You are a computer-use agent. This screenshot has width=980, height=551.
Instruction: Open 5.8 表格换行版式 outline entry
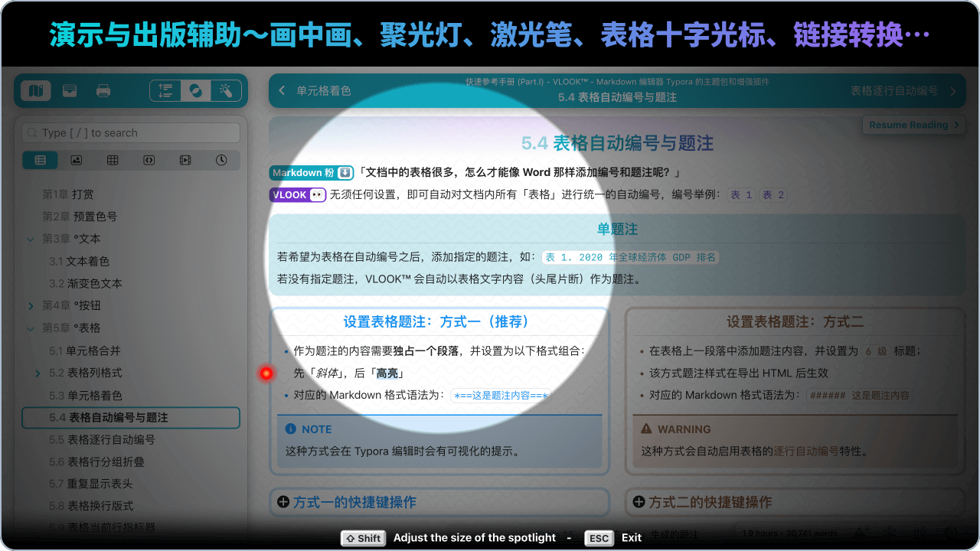91,507
